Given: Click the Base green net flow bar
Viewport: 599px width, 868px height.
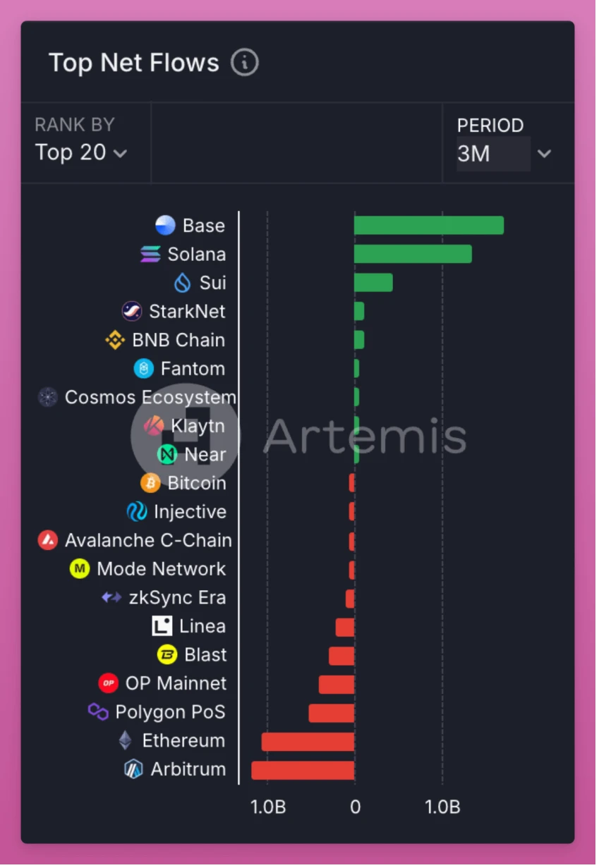Looking at the screenshot, I should tap(428, 226).
